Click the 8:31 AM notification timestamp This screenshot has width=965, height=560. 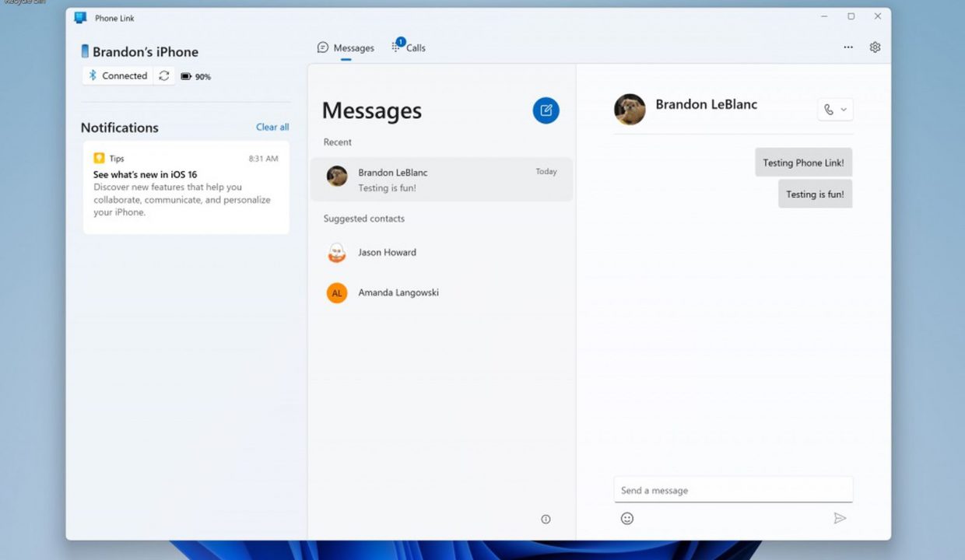(263, 159)
